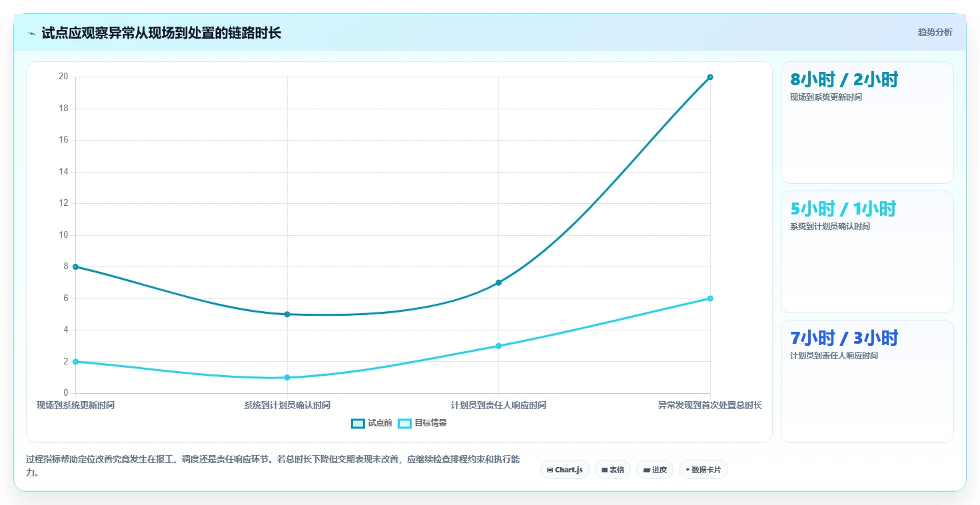
Task: Click the 表格 tag chip
Action: pyautogui.click(x=612, y=470)
